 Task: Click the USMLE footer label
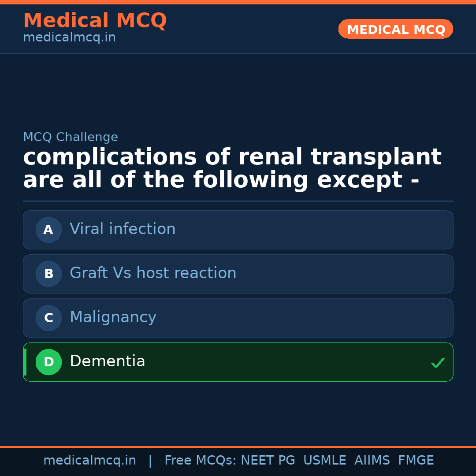click(x=324, y=461)
